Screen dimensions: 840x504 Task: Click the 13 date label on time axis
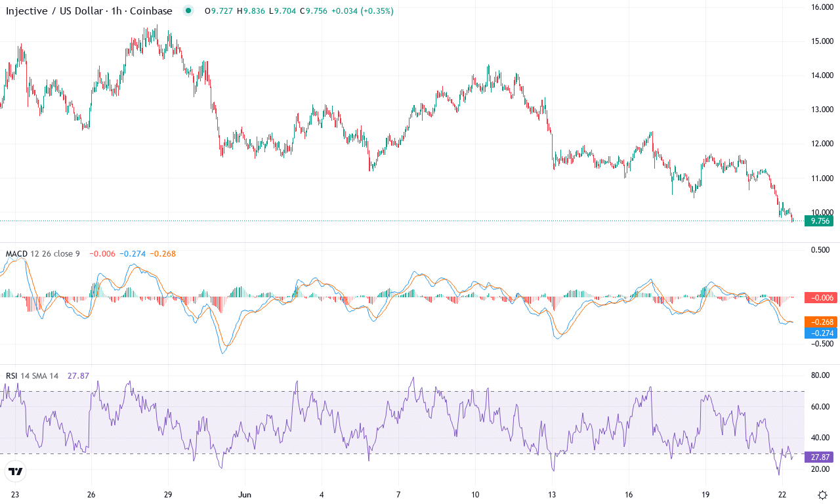pos(552,494)
